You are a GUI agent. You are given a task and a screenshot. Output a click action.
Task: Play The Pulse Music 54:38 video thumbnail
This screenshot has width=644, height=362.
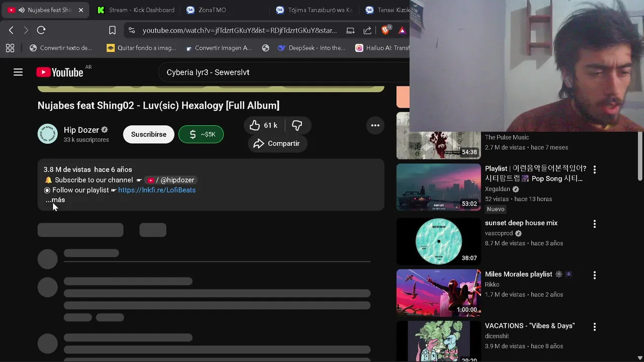pos(439,136)
